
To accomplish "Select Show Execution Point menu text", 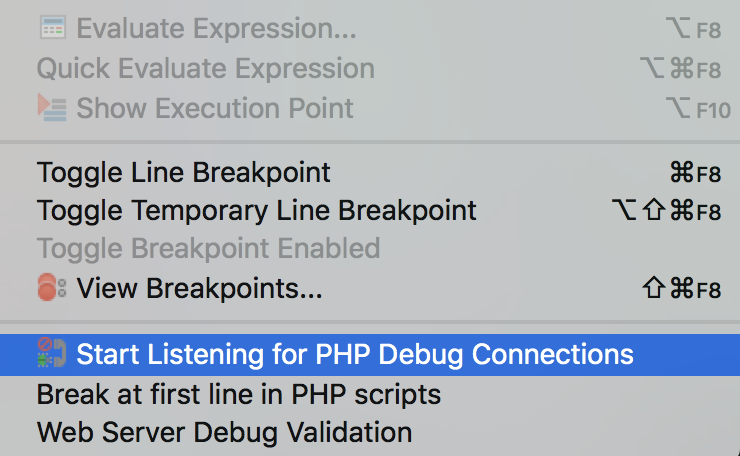I will [215, 108].
